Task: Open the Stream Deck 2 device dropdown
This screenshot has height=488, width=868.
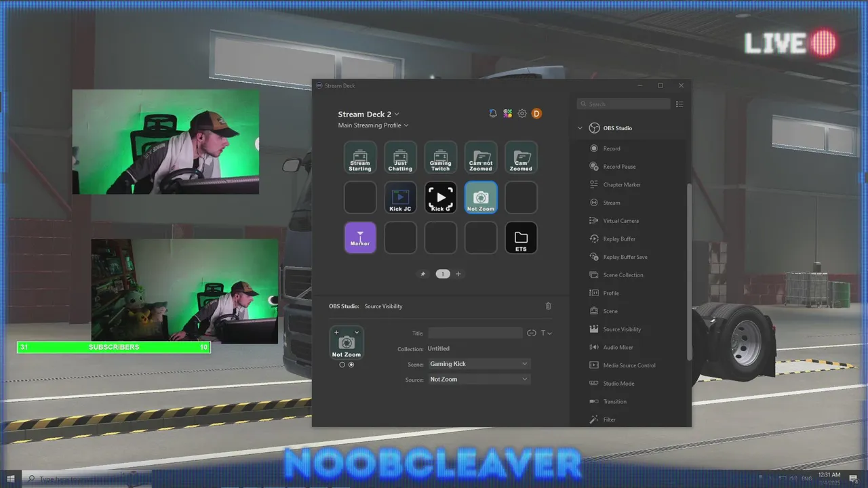Action: pos(369,114)
